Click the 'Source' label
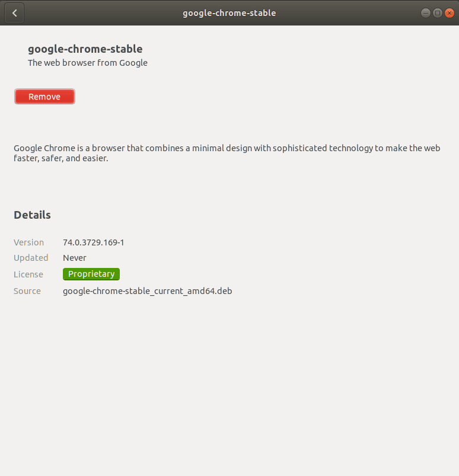The height and width of the screenshot is (476, 459). click(27, 291)
